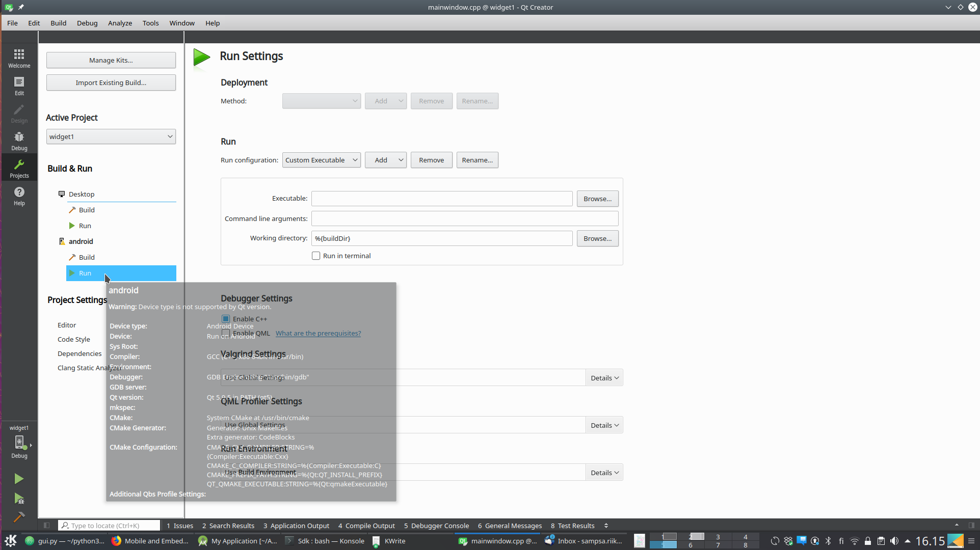Open the General Messages pane
Screen dimensions: 980x550
(x=510, y=526)
